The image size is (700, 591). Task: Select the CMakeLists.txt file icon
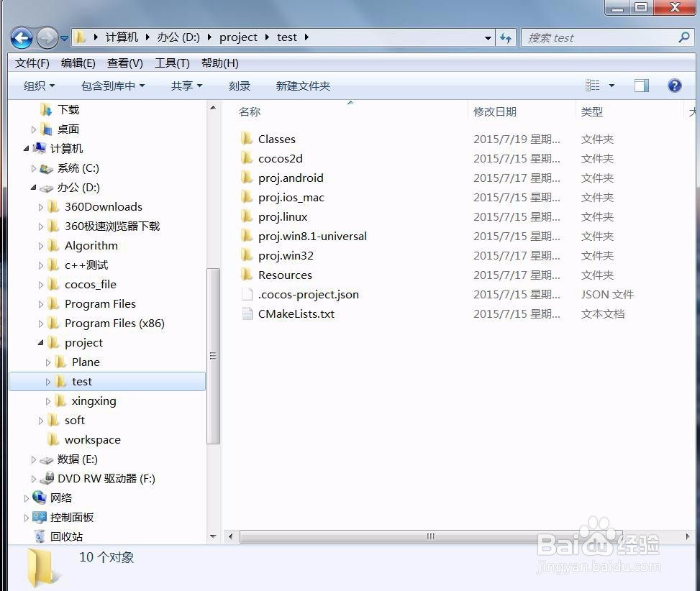[247, 313]
